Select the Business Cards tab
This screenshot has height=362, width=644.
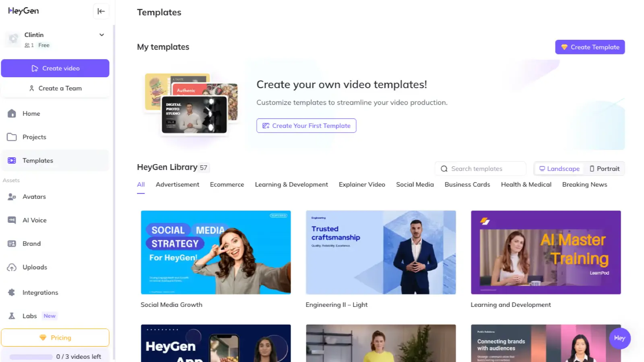(x=467, y=185)
